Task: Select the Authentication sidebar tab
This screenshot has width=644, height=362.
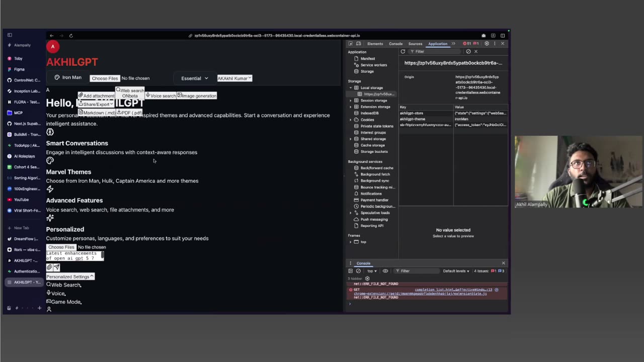Action: click(x=24, y=271)
